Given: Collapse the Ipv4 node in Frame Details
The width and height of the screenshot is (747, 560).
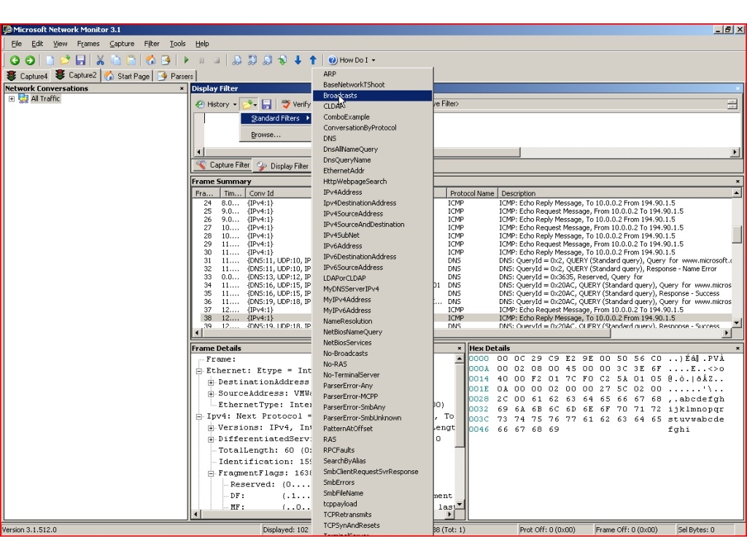Looking at the screenshot, I should click(x=199, y=416).
